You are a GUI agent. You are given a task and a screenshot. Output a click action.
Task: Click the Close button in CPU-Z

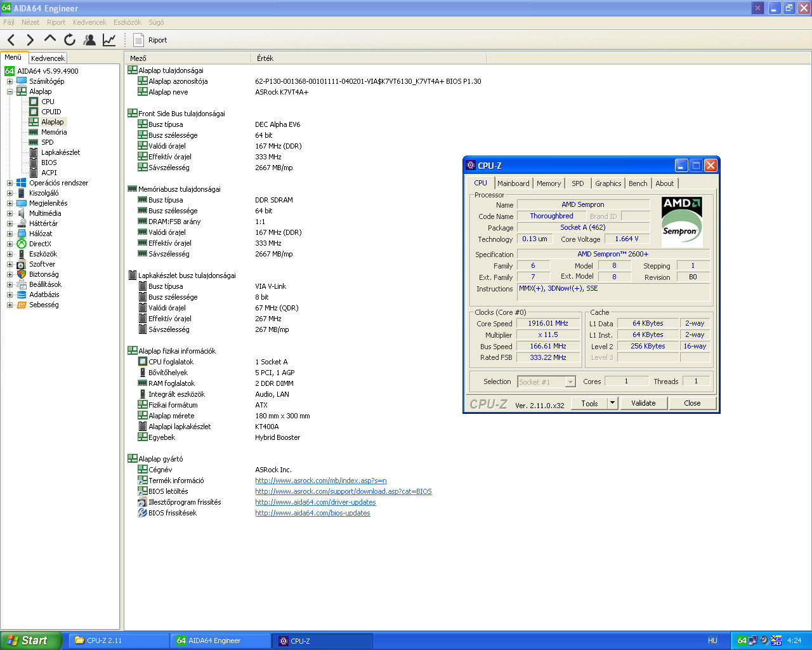pyautogui.click(x=692, y=403)
